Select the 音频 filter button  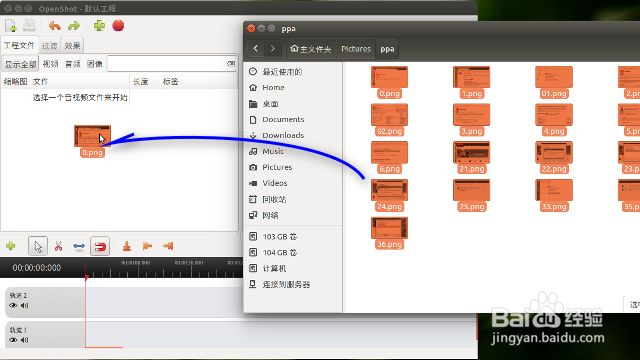tap(73, 64)
